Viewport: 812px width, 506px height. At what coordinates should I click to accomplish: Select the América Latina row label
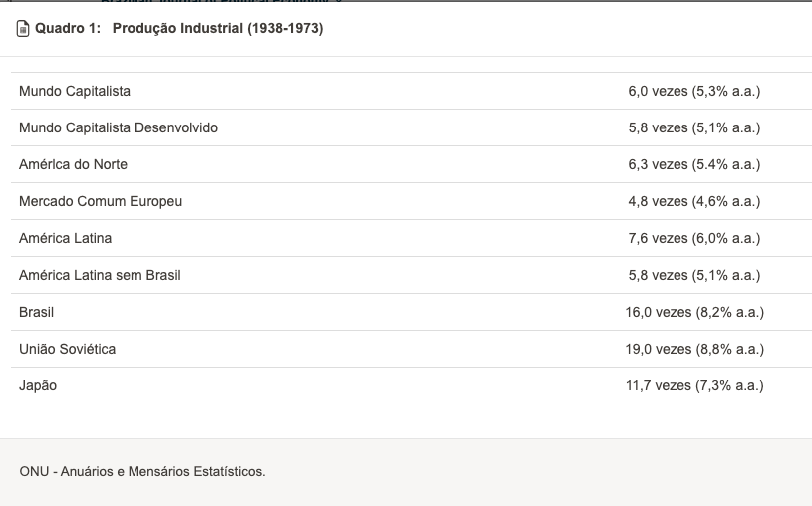(65, 238)
